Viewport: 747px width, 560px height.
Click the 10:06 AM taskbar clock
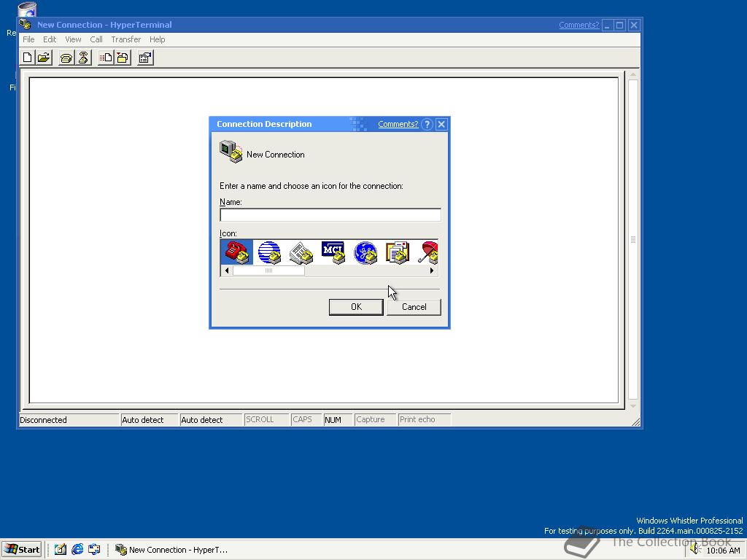coord(723,551)
